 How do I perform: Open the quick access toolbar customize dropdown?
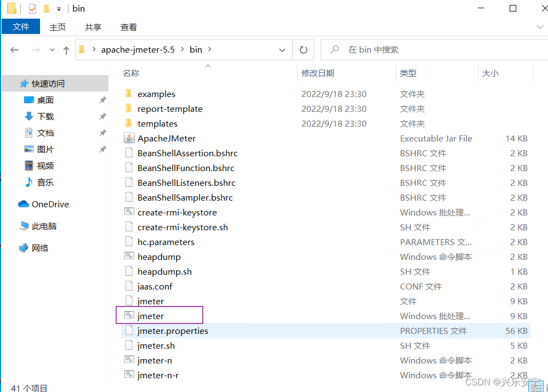point(59,9)
